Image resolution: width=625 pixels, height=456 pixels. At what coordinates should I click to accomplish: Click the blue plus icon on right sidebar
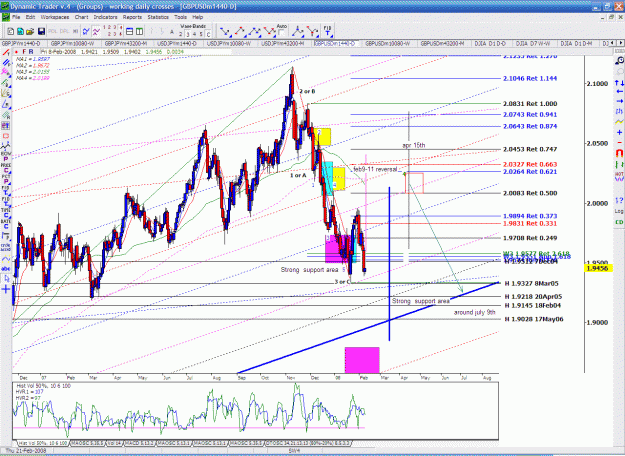click(619, 132)
